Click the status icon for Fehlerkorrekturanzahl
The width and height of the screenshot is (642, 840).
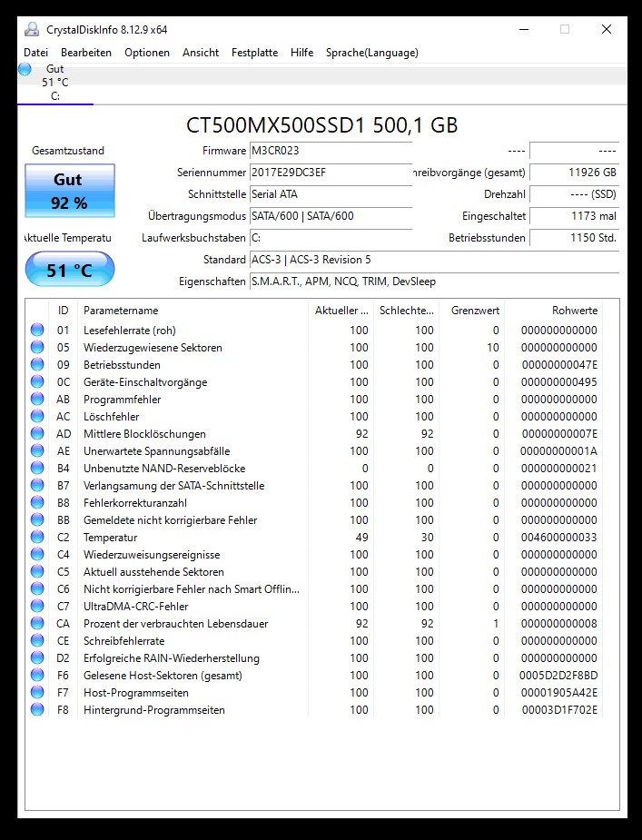pyautogui.click(x=37, y=502)
